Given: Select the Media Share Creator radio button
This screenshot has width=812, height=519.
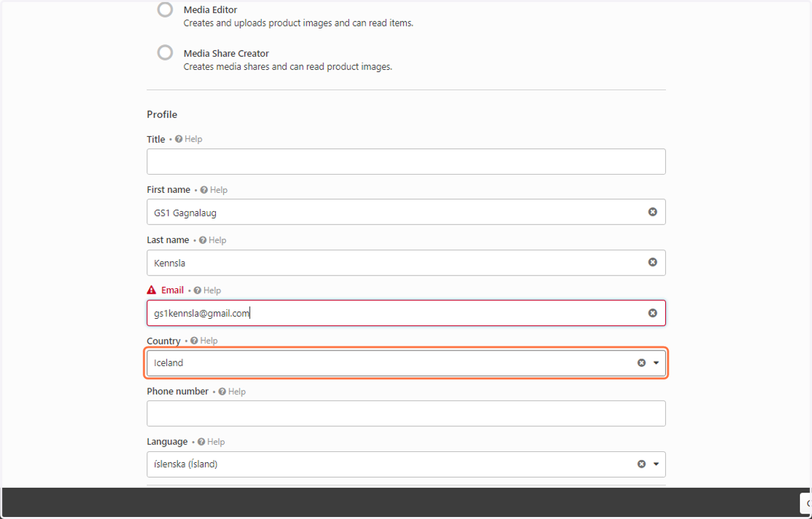Looking at the screenshot, I should pos(165,53).
